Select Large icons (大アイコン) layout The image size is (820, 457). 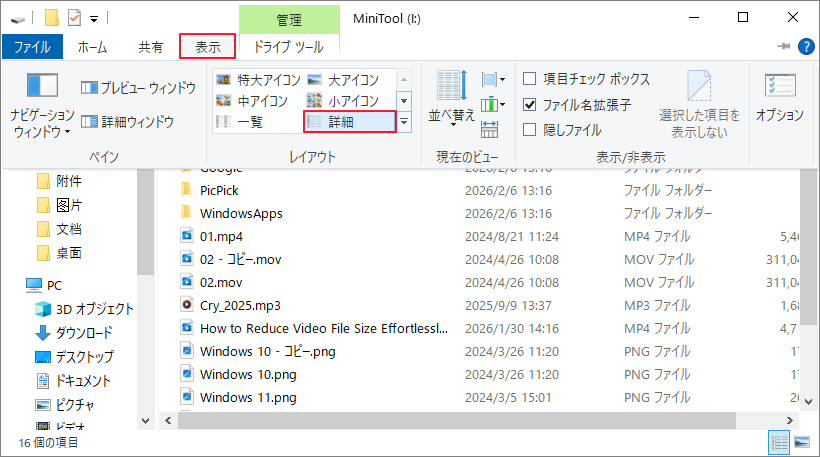point(343,80)
